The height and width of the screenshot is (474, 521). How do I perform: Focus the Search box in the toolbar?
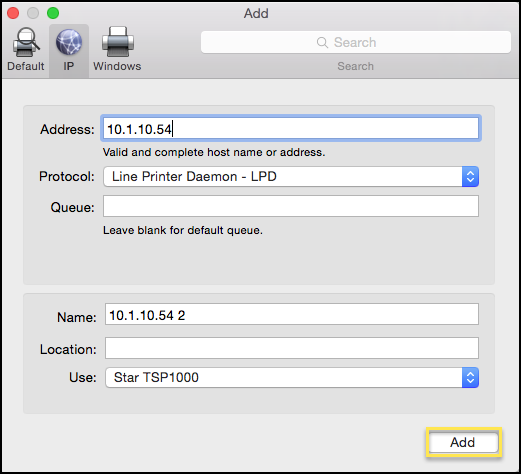coord(356,42)
